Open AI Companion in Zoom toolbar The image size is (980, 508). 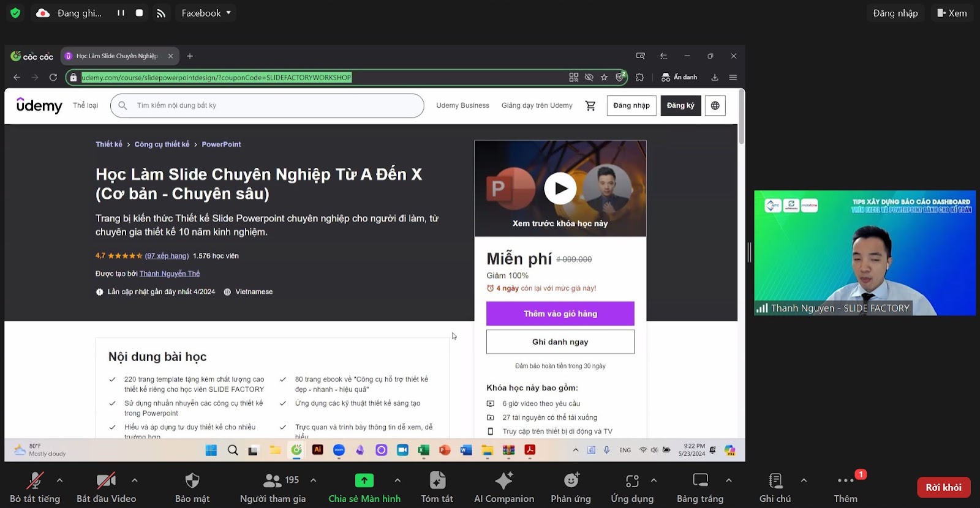(x=504, y=487)
